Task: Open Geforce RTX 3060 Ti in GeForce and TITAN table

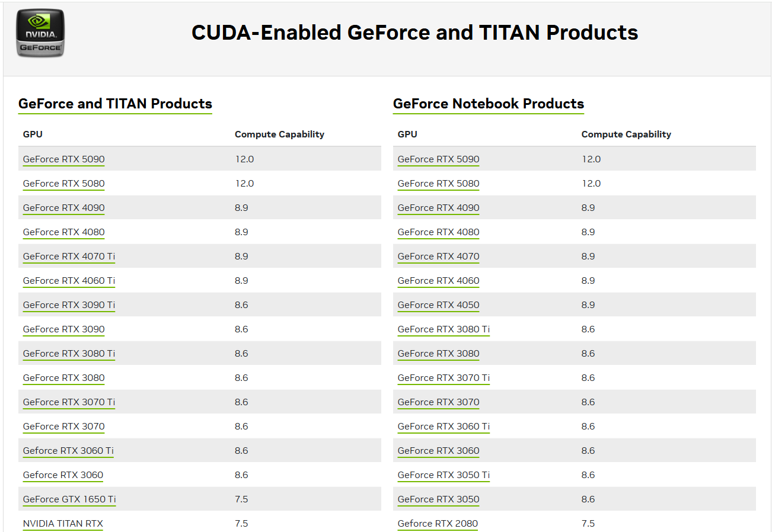Action: 68,450
